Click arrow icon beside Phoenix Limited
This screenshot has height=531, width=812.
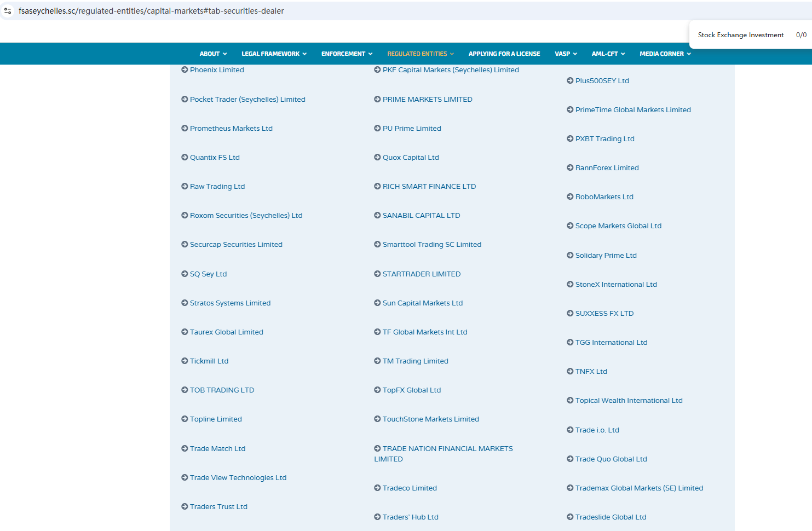185,70
